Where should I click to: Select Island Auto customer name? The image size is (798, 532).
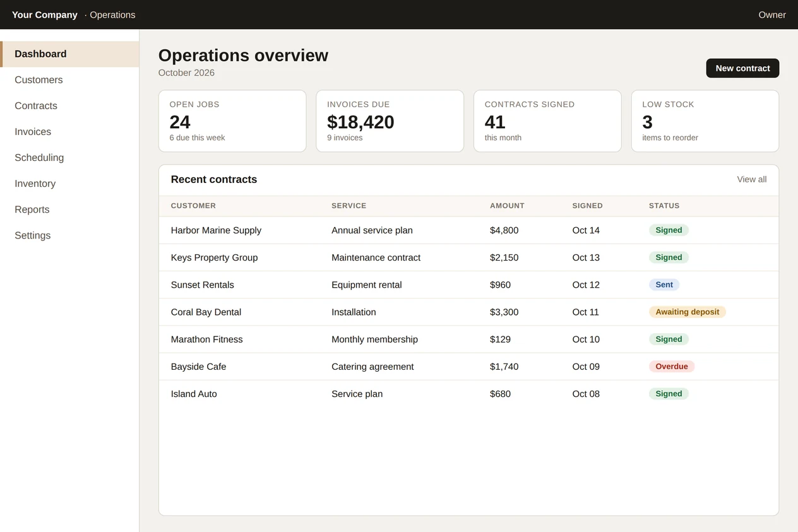[194, 394]
